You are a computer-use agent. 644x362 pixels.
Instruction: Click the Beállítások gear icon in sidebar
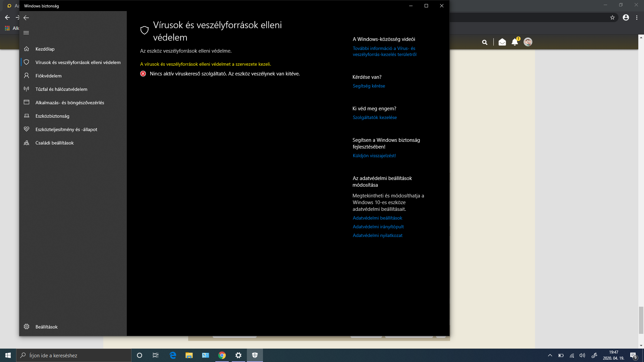pos(26,327)
